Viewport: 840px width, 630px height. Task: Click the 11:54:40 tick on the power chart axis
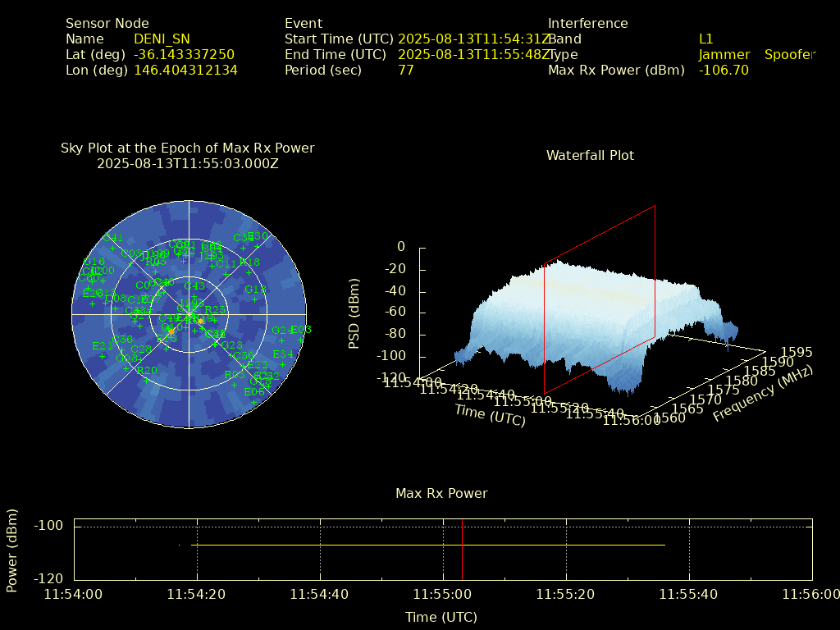coord(320,594)
